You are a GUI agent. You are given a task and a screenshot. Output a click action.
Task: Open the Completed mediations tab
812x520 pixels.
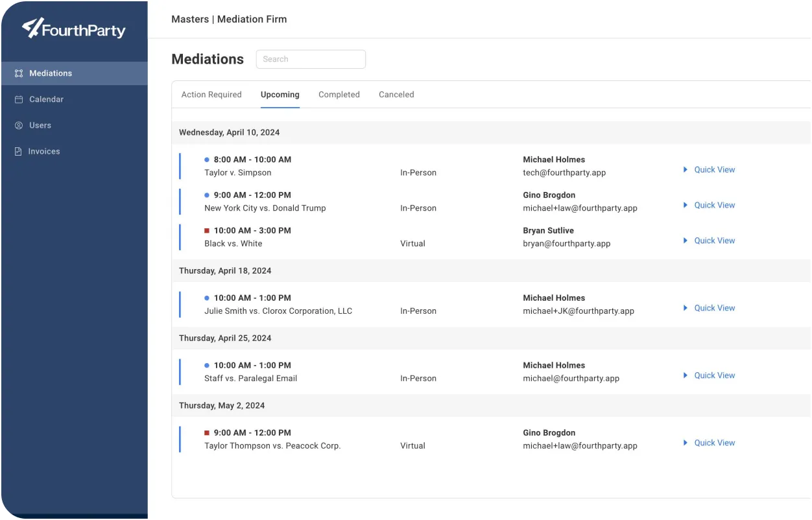pyautogui.click(x=339, y=95)
